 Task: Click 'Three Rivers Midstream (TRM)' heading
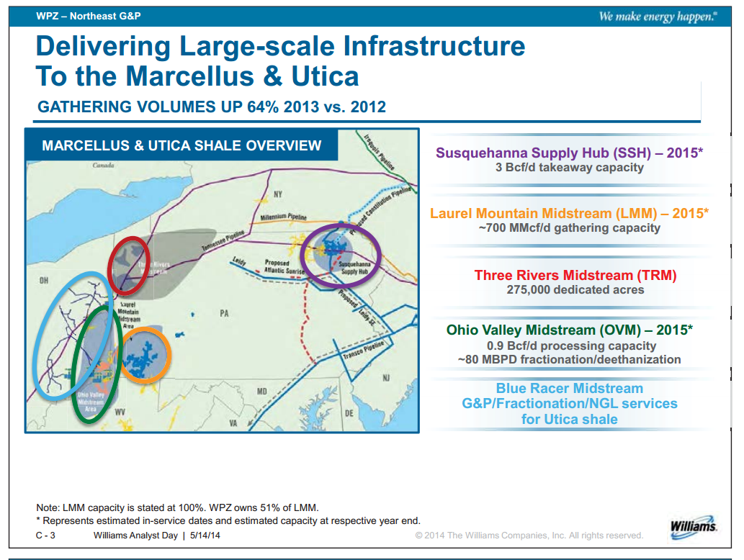(x=575, y=275)
